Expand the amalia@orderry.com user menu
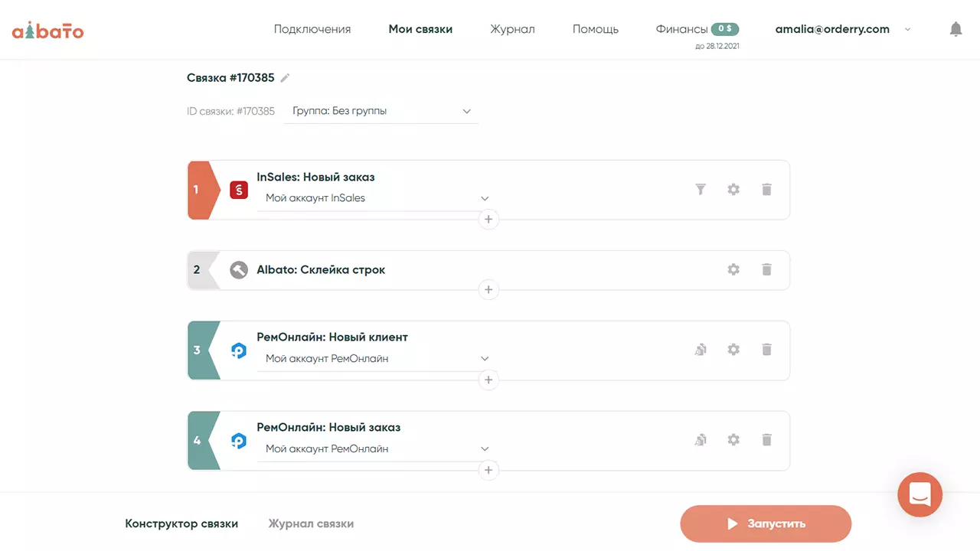This screenshot has width=980, height=551. [x=843, y=29]
